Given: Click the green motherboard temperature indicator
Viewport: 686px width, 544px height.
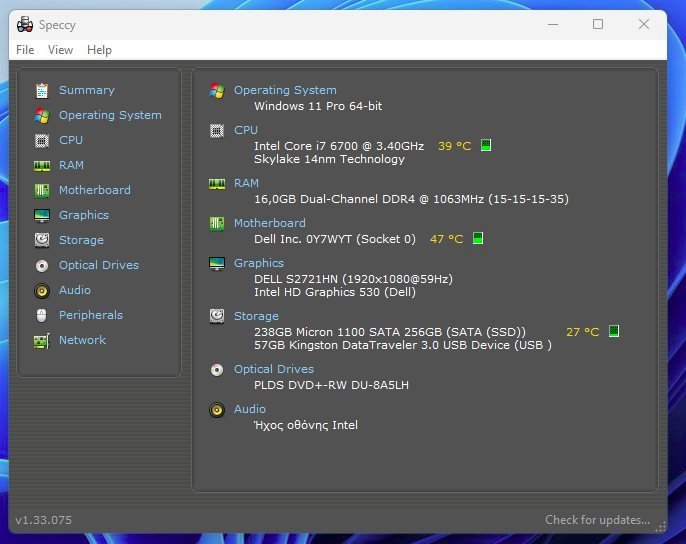Looking at the screenshot, I should point(478,239).
